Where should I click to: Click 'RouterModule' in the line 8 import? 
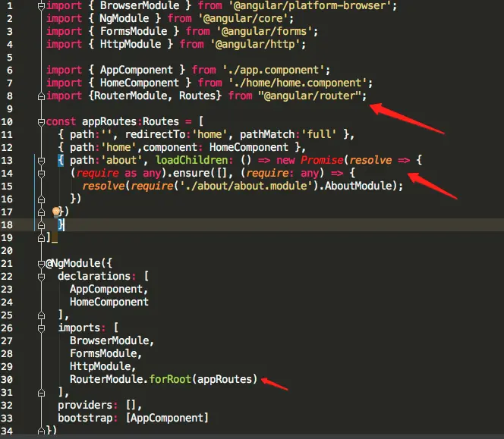click(131, 96)
